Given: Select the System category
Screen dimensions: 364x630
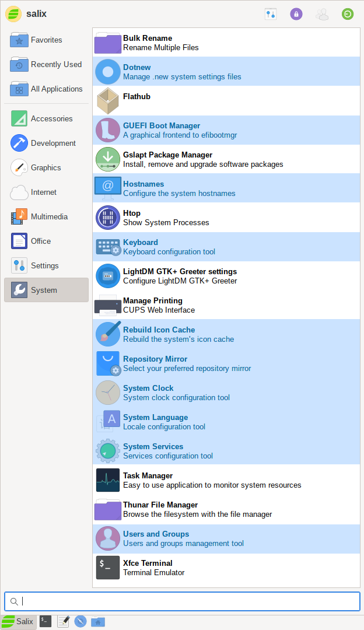Looking at the screenshot, I should (x=46, y=290).
